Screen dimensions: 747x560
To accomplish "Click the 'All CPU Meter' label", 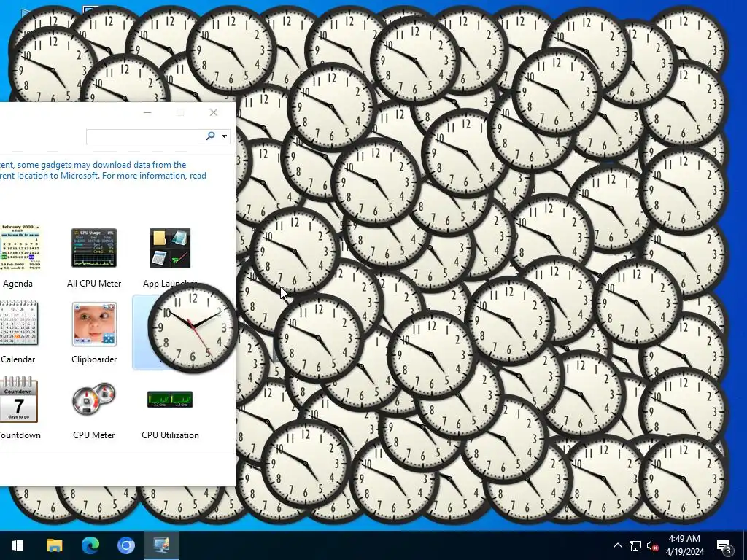I will (x=94, y=284).
